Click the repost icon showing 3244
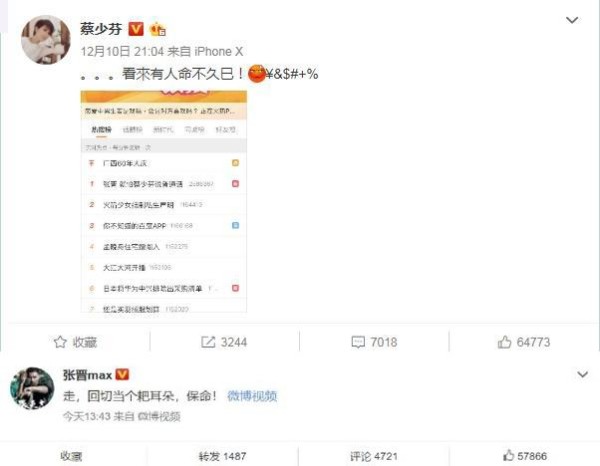 208,342
